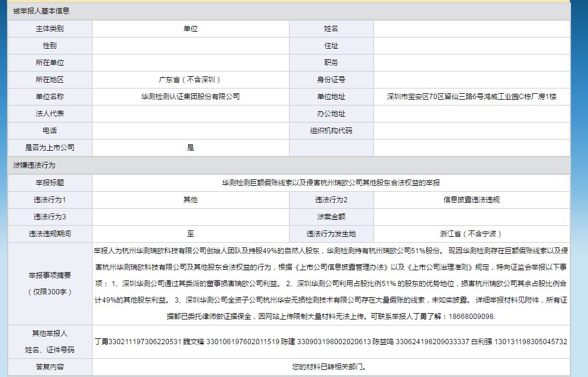Click the 信息披露违法违规 value
588x377 pixels.
point(472,199)
